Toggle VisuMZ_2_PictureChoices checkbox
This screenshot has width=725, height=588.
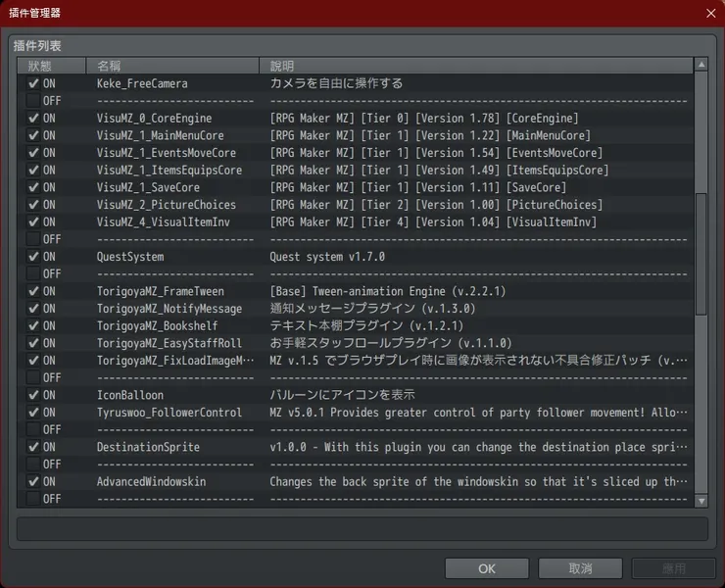[33, 205]
